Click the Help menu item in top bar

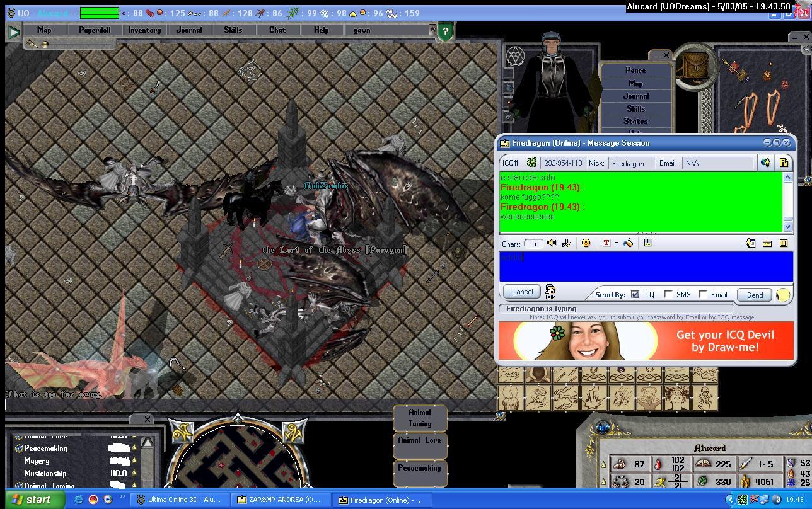pyautogui.click(x=321, y=30)
